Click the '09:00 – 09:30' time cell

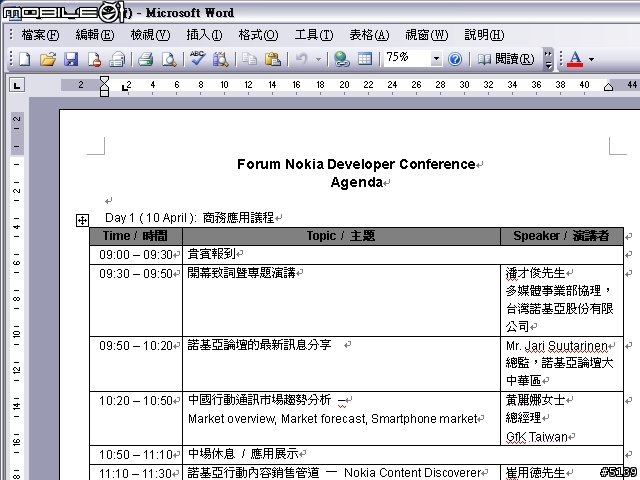[136, 255]
